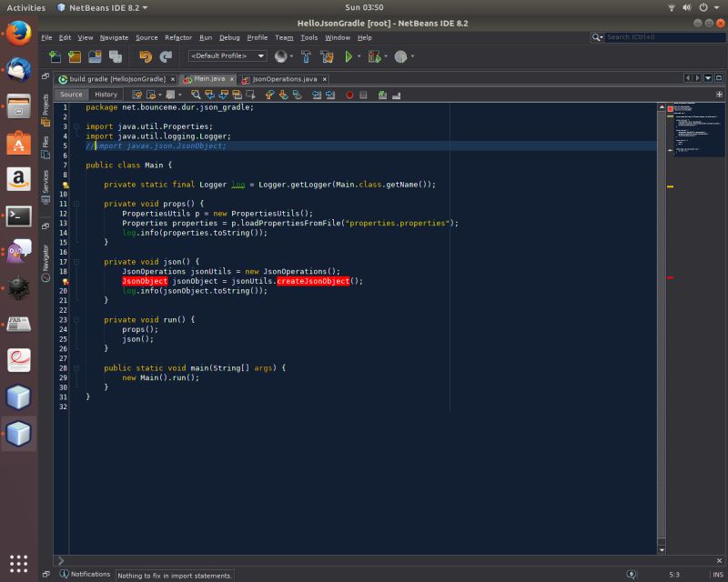Click the Comment toolbar icon
The width and height of the screenshot is (728, 582).
(382, 95)
